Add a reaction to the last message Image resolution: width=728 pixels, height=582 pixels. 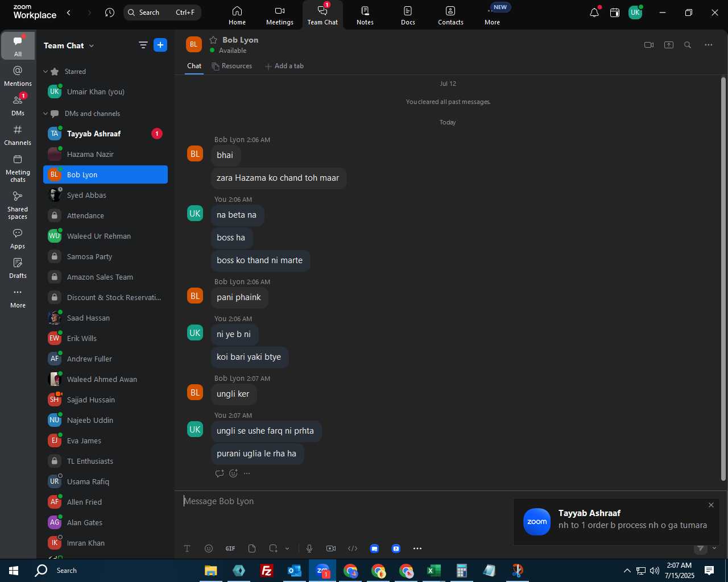234,473
